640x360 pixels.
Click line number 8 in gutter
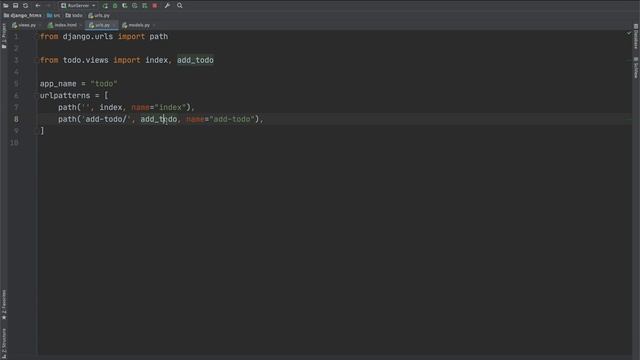(x=16, y=119)
